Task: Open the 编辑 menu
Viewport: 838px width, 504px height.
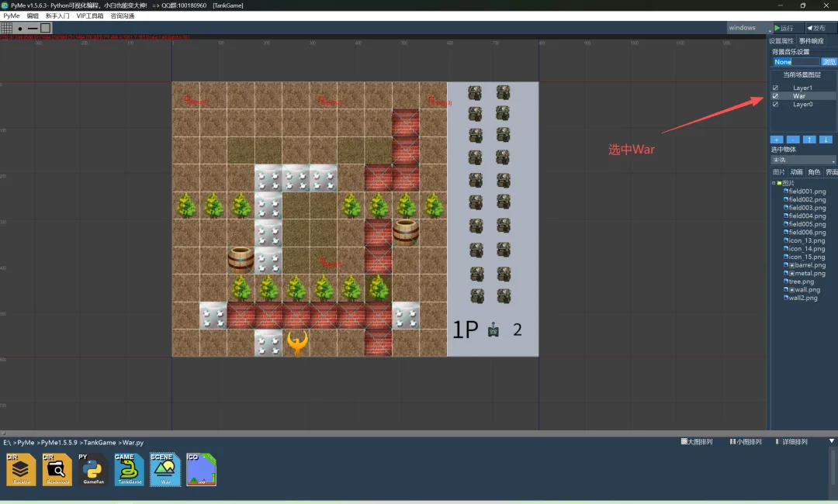Action: pyautogui.click(x=33, y=16)
